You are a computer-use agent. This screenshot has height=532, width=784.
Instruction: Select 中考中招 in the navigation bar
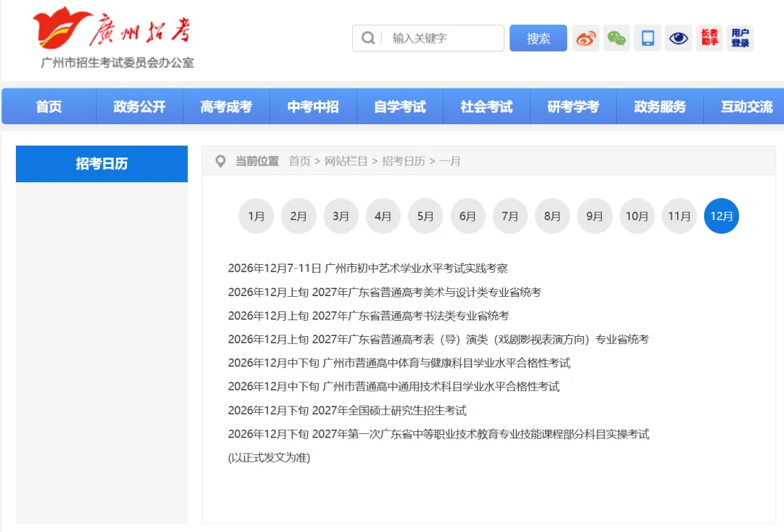[x=313, y=107]
